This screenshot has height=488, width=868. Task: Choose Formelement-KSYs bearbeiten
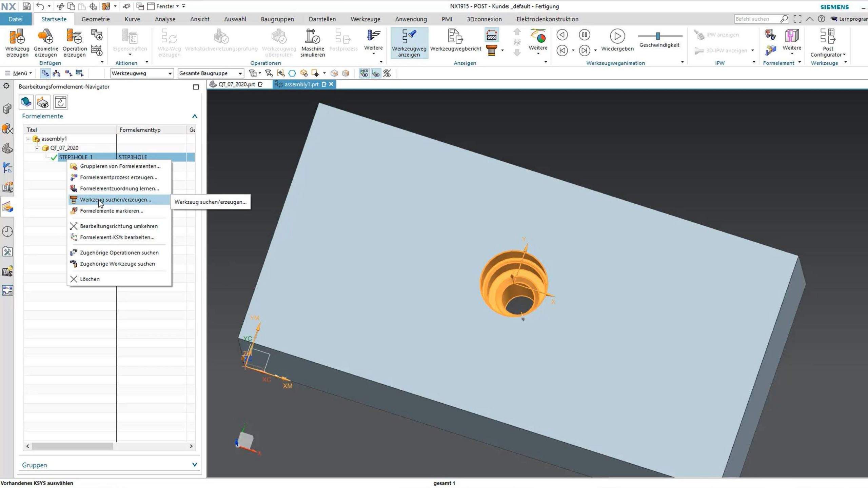[119, 237]
